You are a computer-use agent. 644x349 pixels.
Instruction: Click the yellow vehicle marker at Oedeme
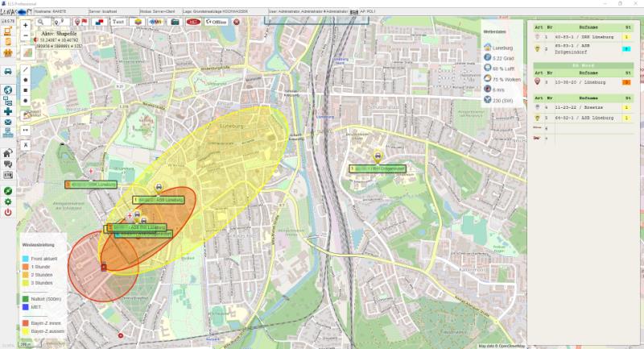(x=376, y=158)
